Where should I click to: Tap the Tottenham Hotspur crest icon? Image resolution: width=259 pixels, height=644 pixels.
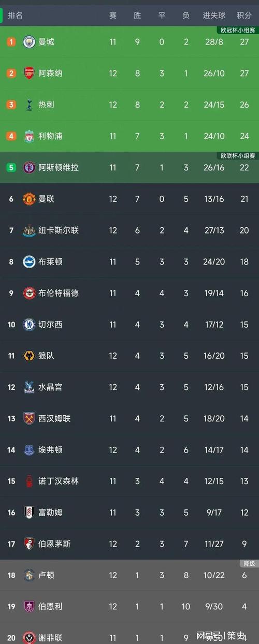tap(29, 105)
